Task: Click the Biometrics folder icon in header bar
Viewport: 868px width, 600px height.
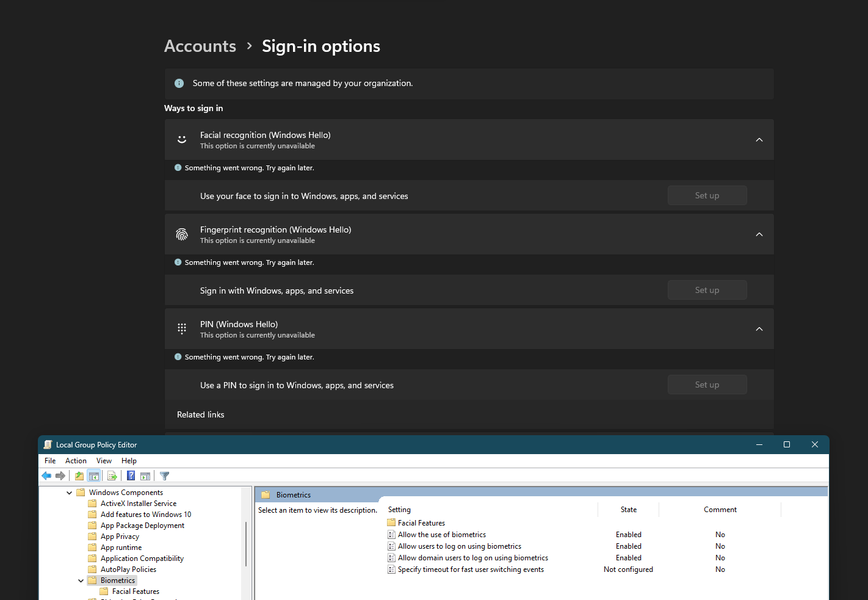Action: click(266, 495)
